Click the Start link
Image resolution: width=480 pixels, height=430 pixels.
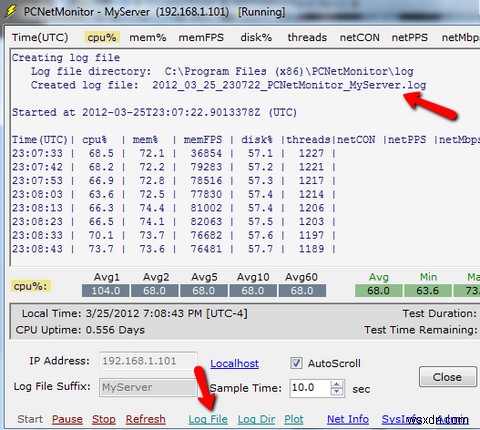pyautogui.click(x=30, y=419)
